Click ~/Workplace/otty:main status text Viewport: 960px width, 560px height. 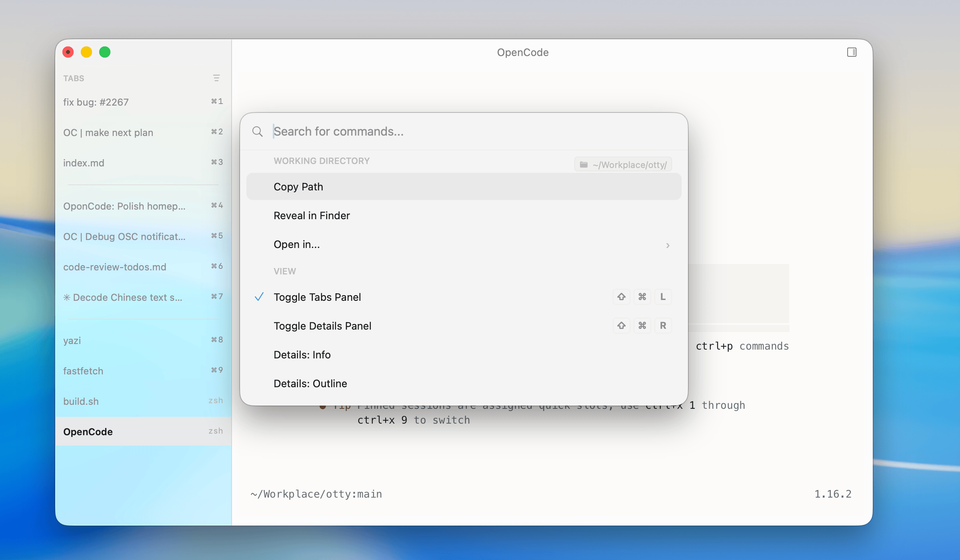coord(316,494)
